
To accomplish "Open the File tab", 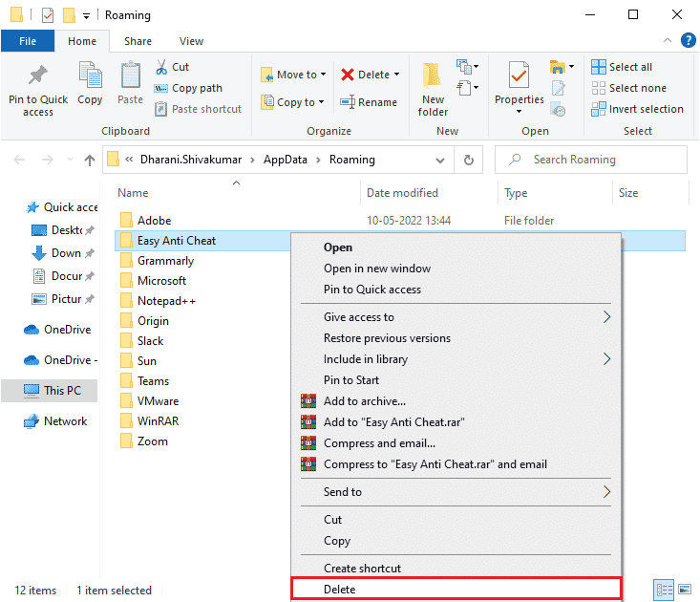I will pos(28,41).
